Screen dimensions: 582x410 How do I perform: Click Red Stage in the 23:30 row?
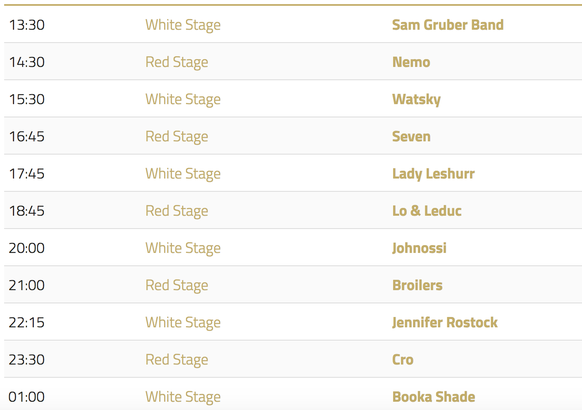click(177, 360)
